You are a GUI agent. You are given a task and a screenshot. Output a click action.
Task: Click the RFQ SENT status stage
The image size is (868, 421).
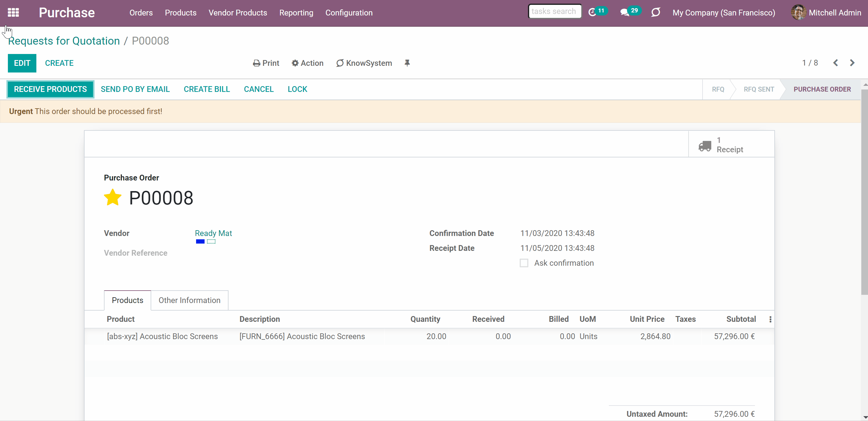click(759, 89)
